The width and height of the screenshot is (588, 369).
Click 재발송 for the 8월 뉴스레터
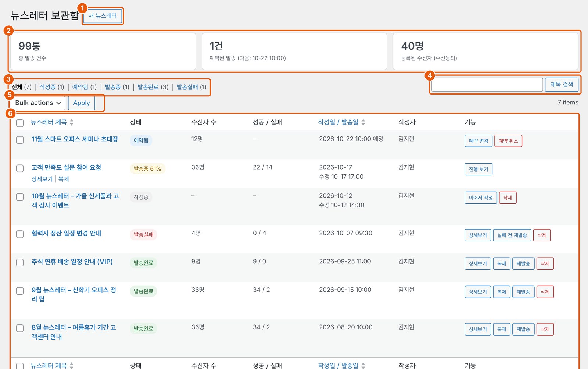(x=523, y=329)
